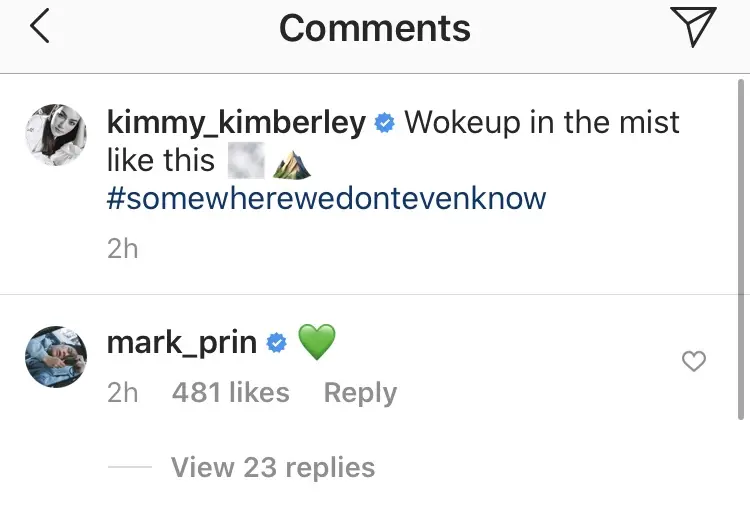Tap the mist emoji in the caption

[x=246, y=161]
